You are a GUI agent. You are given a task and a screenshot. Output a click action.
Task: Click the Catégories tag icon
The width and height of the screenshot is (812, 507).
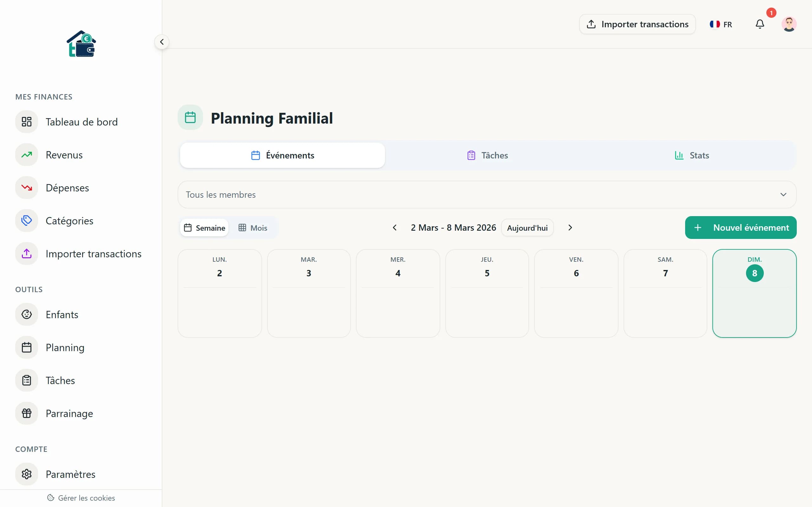[27, 220]
